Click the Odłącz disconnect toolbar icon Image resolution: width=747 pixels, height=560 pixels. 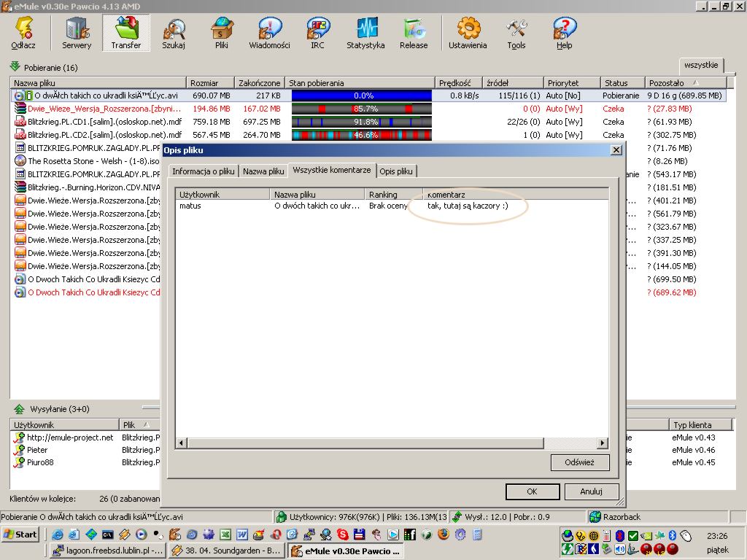click(23, 32)
